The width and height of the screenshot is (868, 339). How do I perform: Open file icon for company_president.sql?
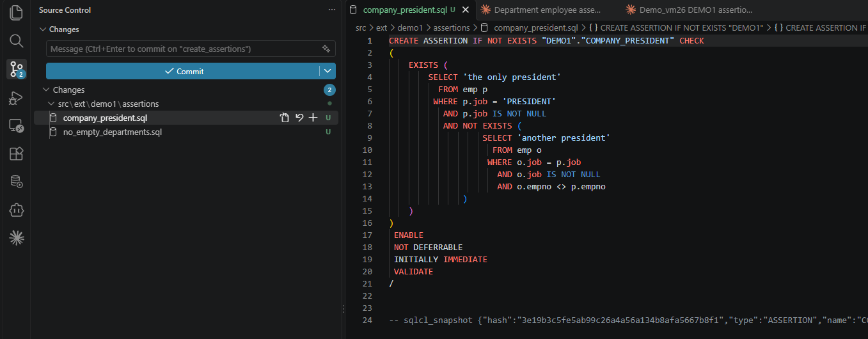285,118
